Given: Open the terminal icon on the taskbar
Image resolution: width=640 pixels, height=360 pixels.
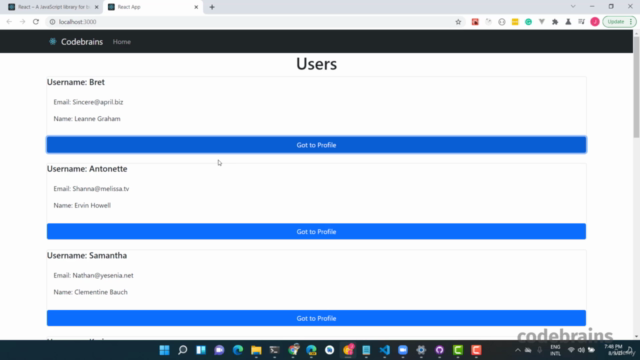Looking at the screenshot, I should pyautogui.click(x=275, y=350).
